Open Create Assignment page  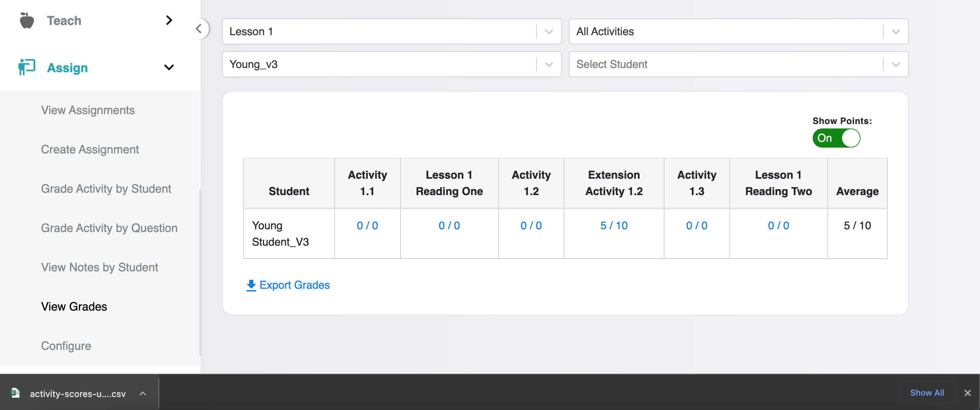click(90, 149)
